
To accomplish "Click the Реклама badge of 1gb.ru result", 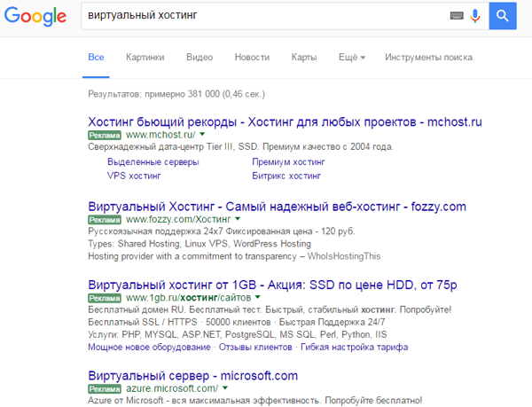I will (x=105, y=298).
